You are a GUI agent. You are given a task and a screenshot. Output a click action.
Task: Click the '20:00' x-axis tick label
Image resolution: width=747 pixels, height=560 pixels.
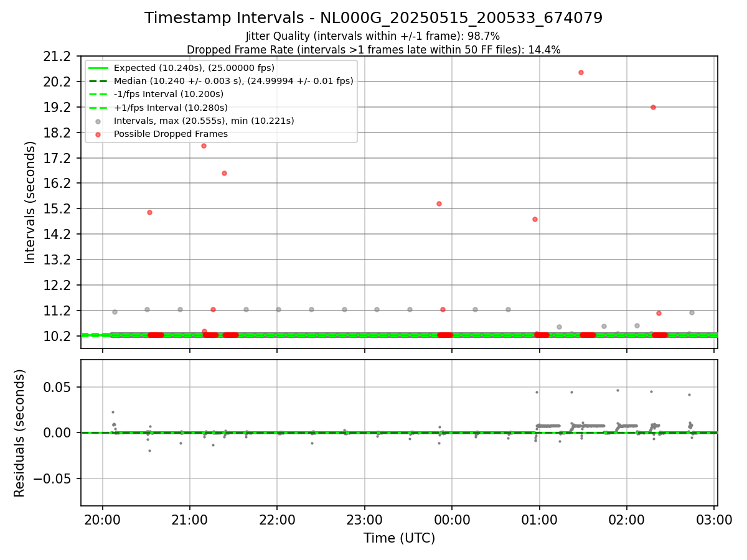[103, 520]
